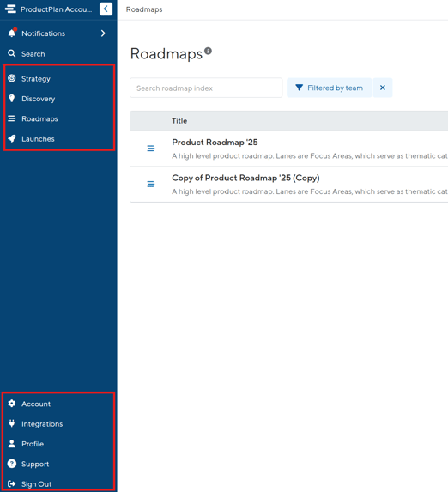This screenshot has width=448, height=492.
Task: Open Profile from the sidebar menu
Action: 33,444
